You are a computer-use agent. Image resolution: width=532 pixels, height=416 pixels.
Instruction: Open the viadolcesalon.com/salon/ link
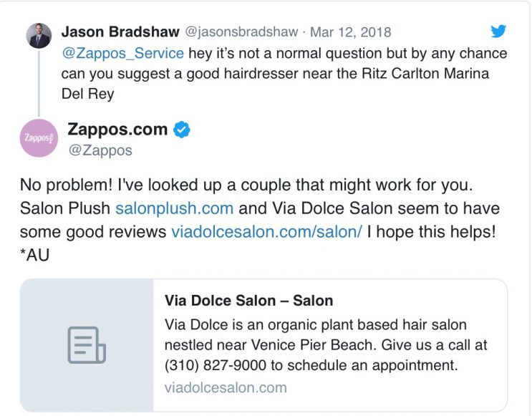(266, 232)
